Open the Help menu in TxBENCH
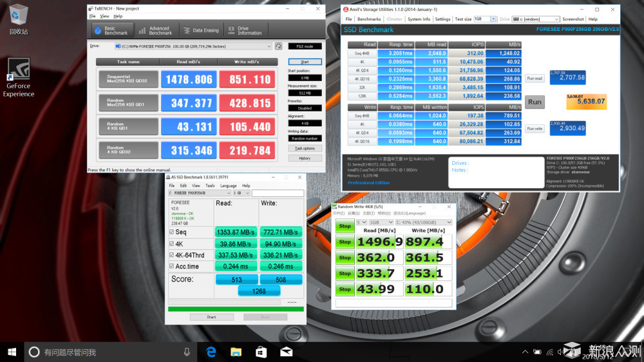Image resolution: width=644 pixels, height=362 pixels. [x=118, y=16]
